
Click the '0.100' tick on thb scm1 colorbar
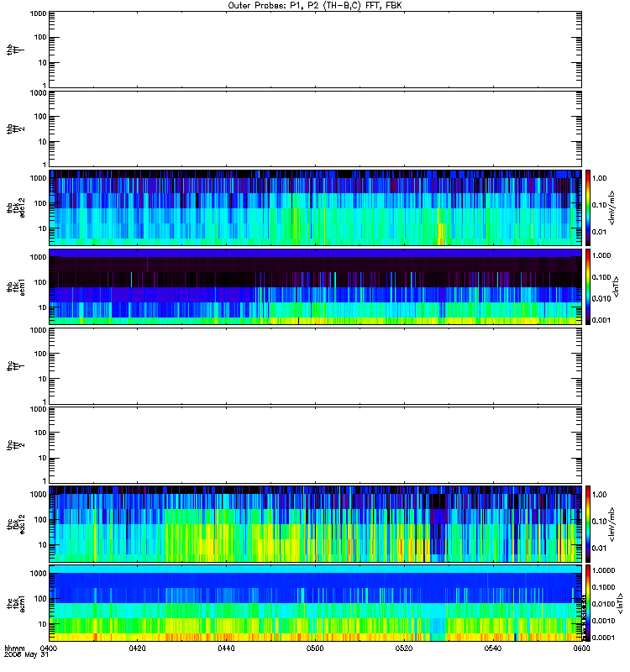pos(601,277)
